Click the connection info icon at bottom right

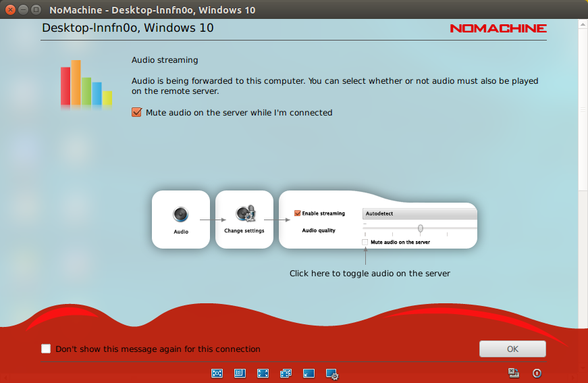coord(513,372)
